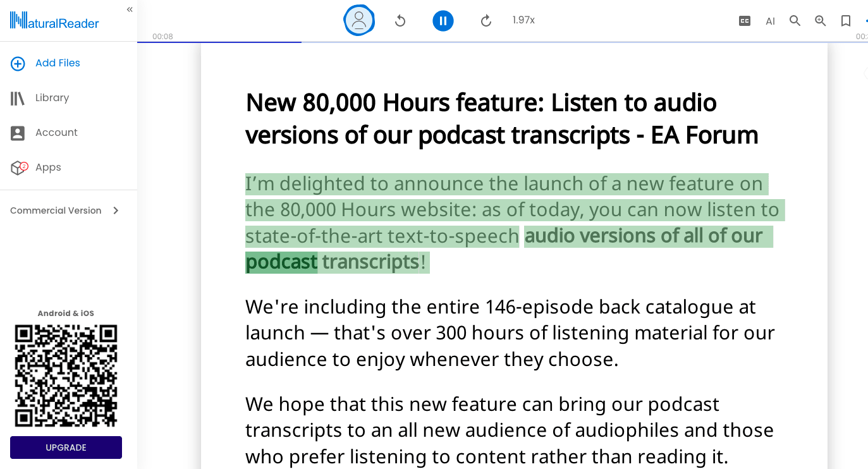This screenshot has height=469, width=868.
Task: Open Add Files
Action: click(58, 63)
